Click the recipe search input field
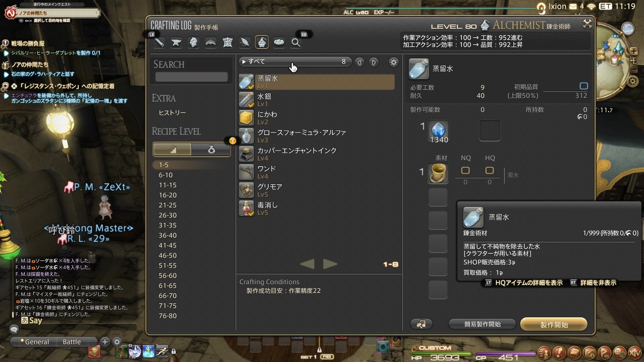Viewport: 644px width, 362px height. 191,77
